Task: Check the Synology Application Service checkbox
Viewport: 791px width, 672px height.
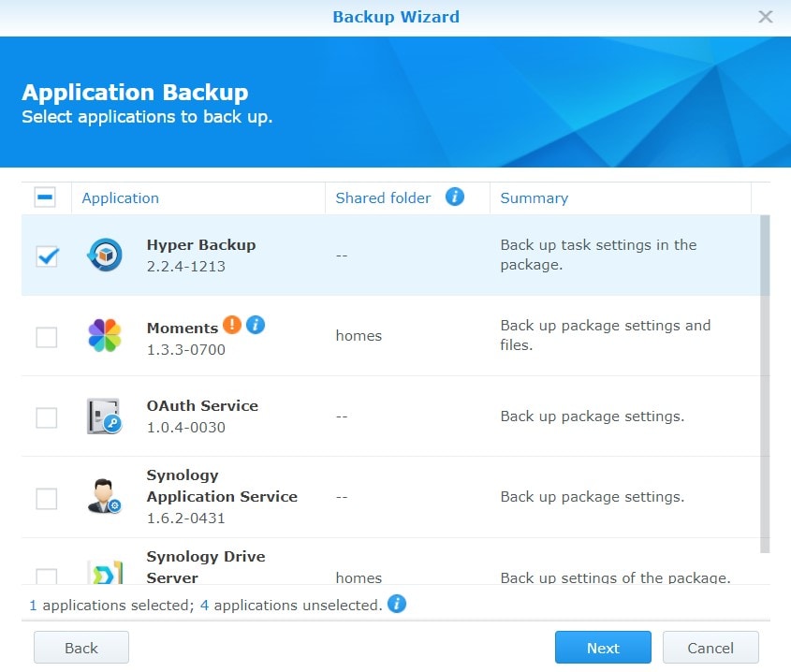Action: point(47,499)
